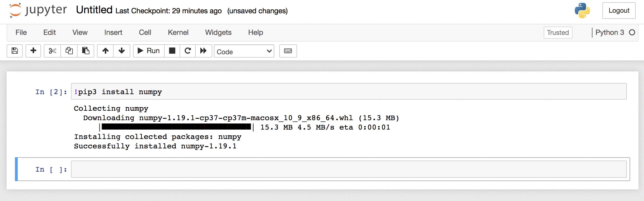Open the File menu
Screen dimensions: 644x201
tap(21, 32)
